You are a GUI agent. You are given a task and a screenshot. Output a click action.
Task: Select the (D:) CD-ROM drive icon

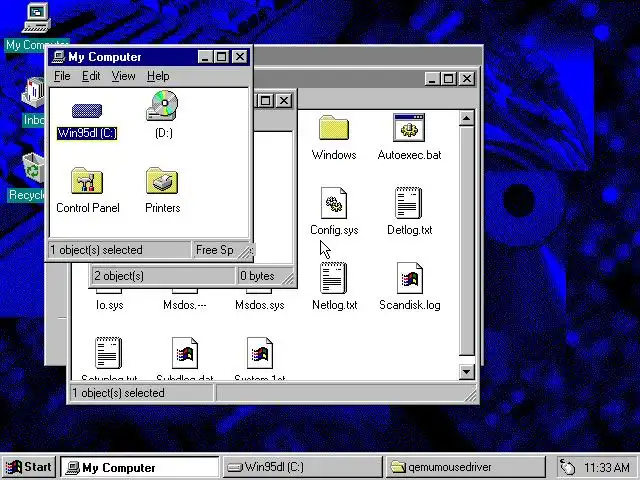pos(163,106)
